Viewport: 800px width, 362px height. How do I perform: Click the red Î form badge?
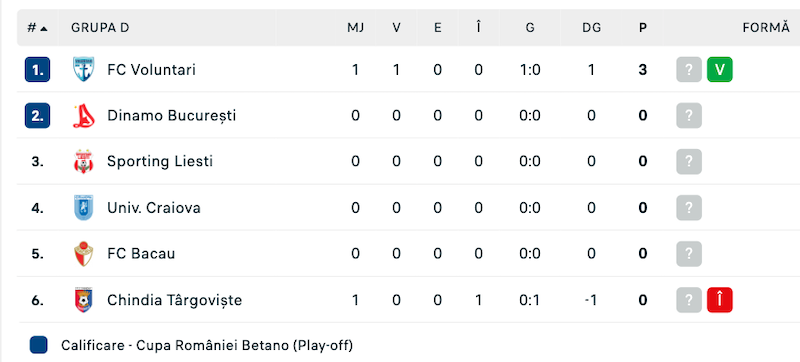pyautogui.click(x=719, y=300)
